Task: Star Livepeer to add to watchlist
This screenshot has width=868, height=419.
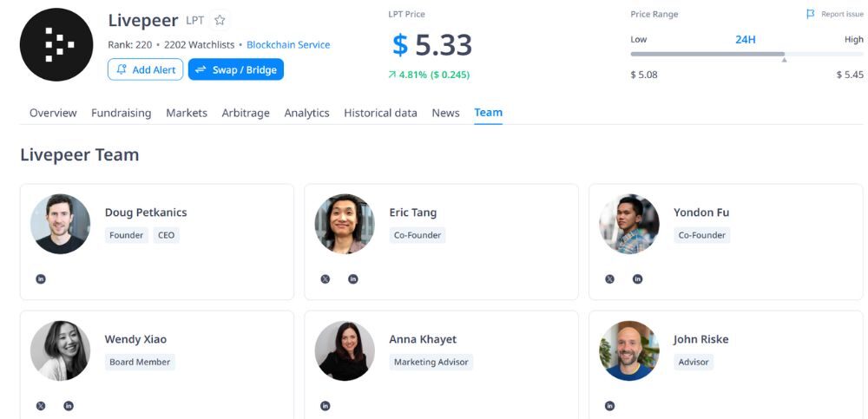Action: pos(220,21)
